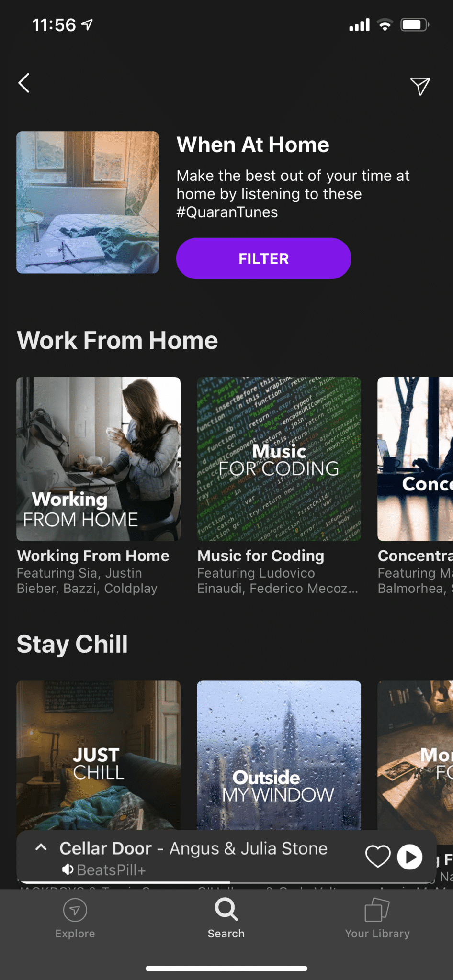Viewport: 453px width, 980px height.
Task: Tap the playback progress bar of the mini player
Action: (226, 882)
